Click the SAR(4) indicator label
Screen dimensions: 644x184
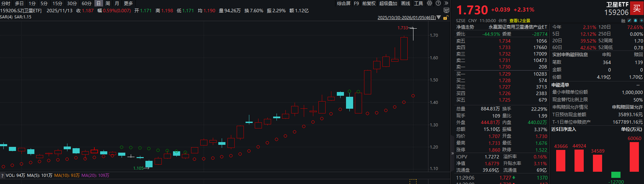click(6, 17)
